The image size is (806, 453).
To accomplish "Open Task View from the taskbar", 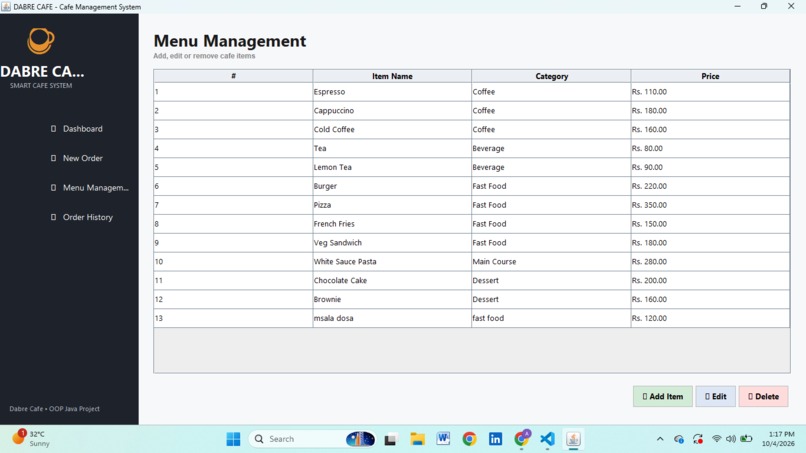I will (x=391, y=439).
